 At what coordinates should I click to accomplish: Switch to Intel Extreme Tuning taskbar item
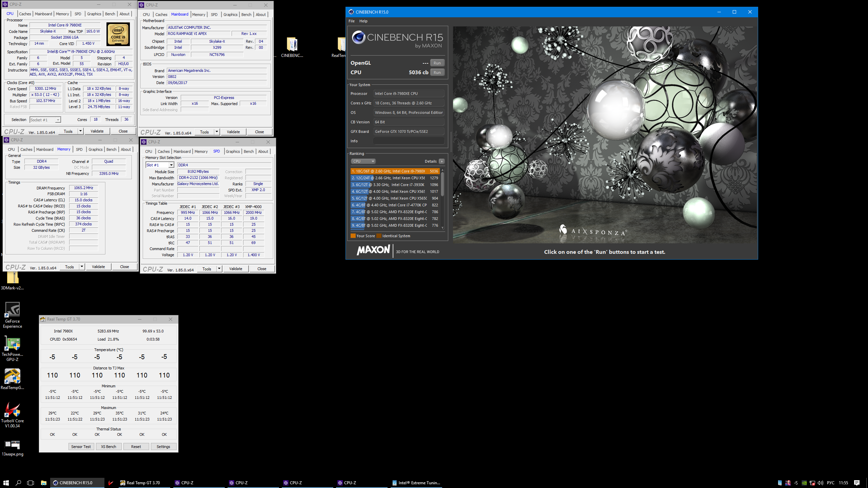[416, 483]
